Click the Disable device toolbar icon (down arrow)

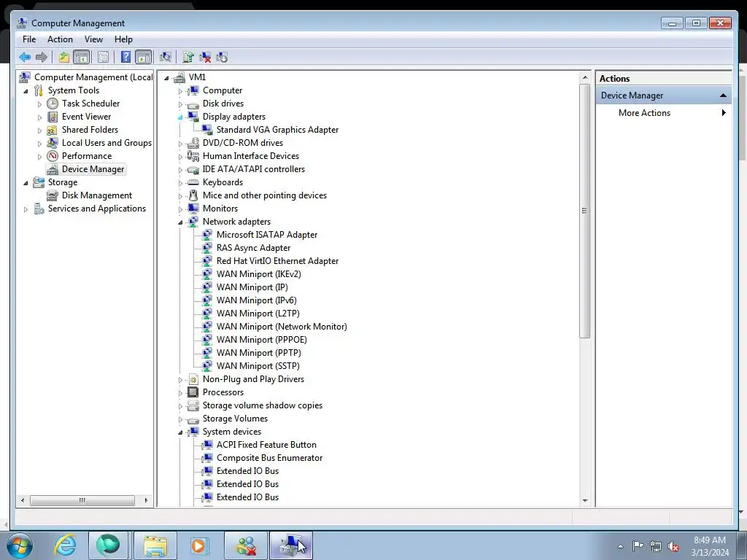(x=222, y=57)
